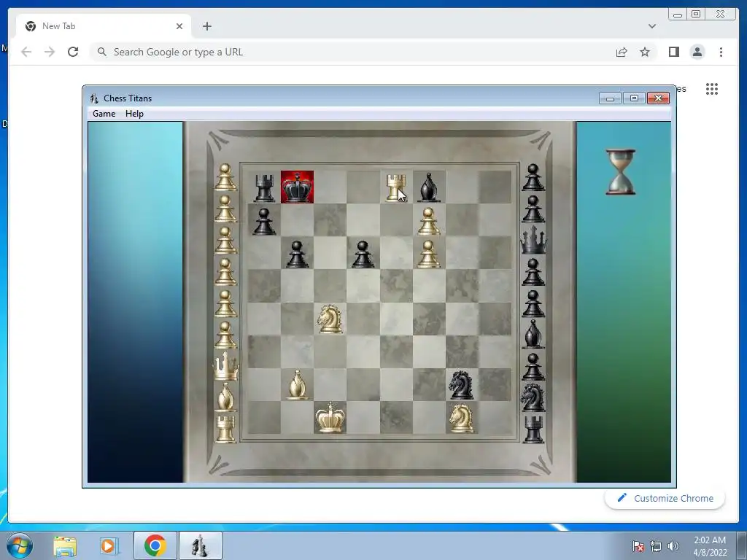Select the white pawn directly below the black bishop
The image size is (747, 560).
[x=429, y=222]
